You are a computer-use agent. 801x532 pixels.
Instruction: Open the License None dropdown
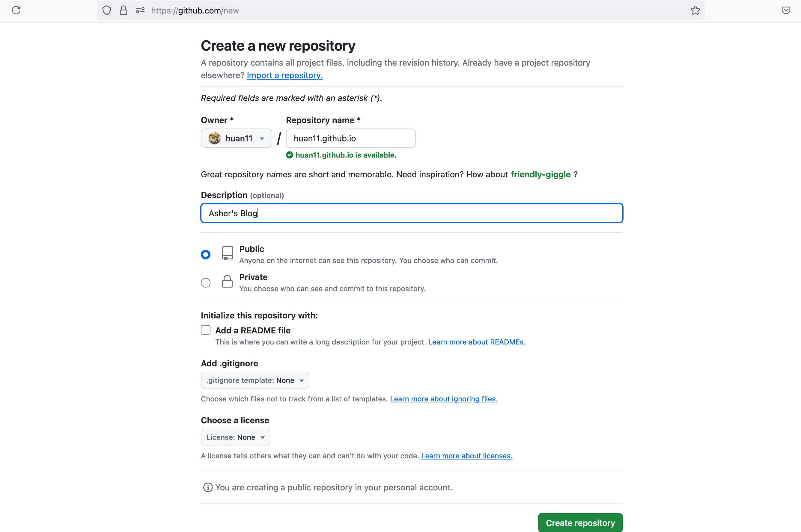coord(235,437)
